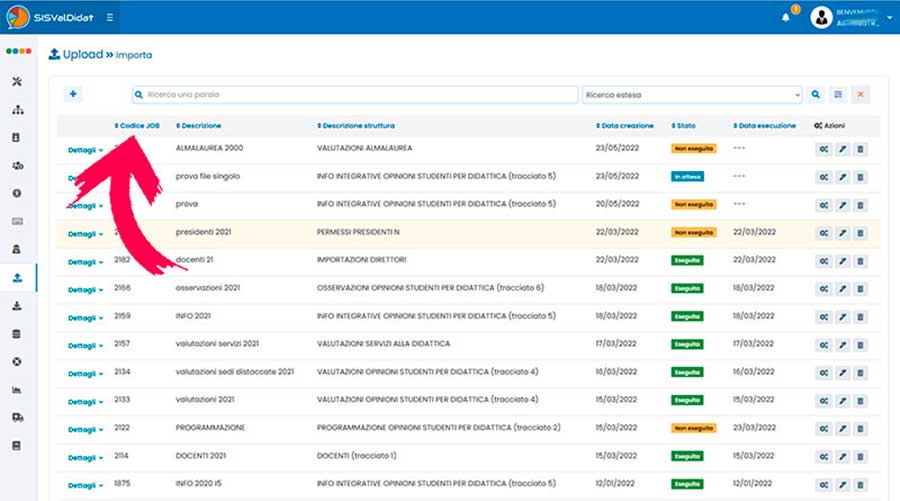The width and height of the screenshot is (900, 501).
Task: Open the organization hierarchy icon in sidebar
Action: (16, 109)
